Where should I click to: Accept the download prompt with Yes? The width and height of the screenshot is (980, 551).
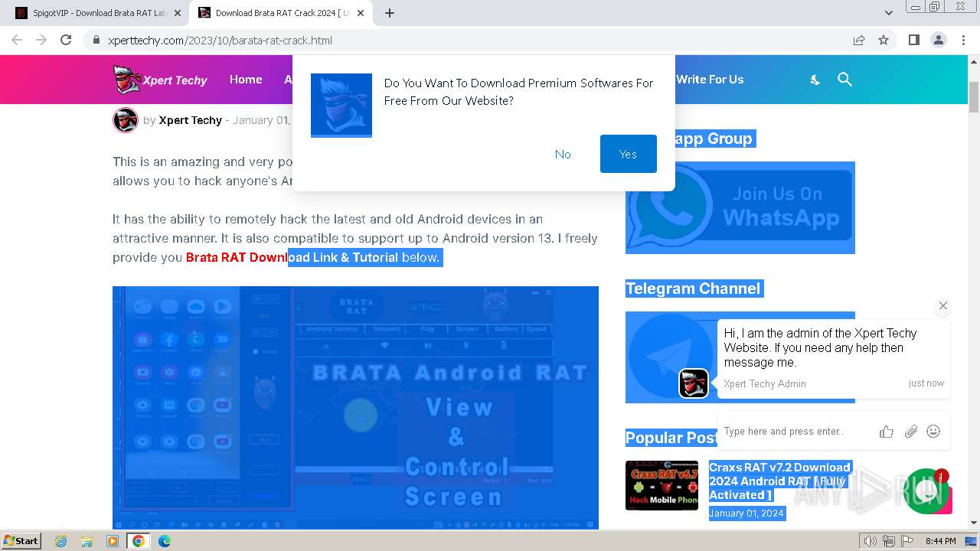tap(629, 154)
